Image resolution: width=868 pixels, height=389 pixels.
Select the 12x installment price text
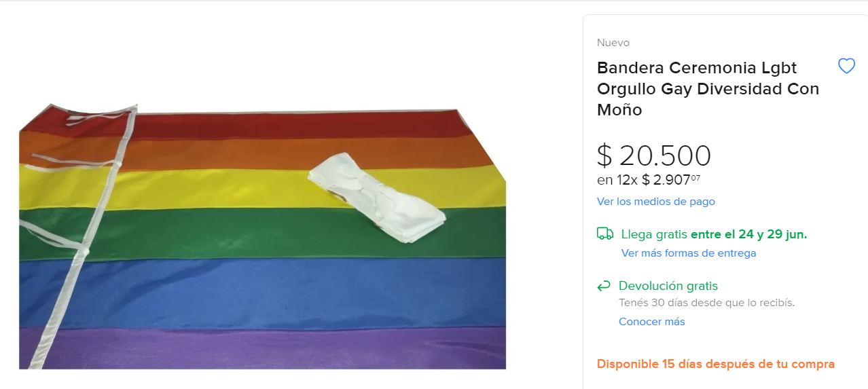pos(649,180)
